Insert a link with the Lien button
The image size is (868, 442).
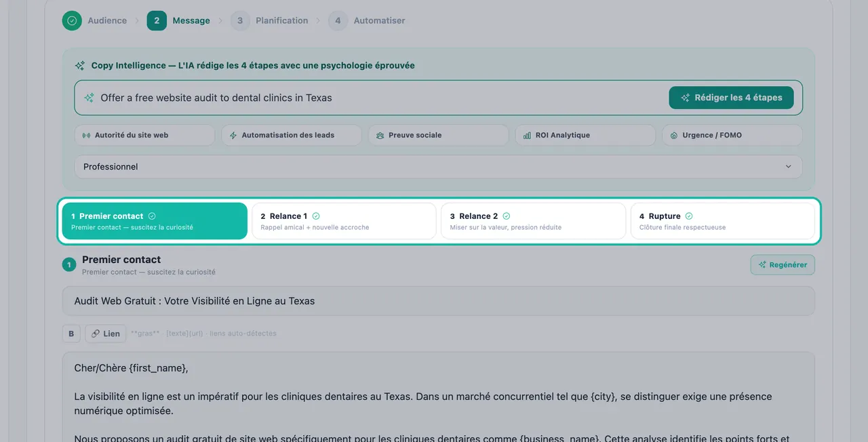click(x=106, y=334)
